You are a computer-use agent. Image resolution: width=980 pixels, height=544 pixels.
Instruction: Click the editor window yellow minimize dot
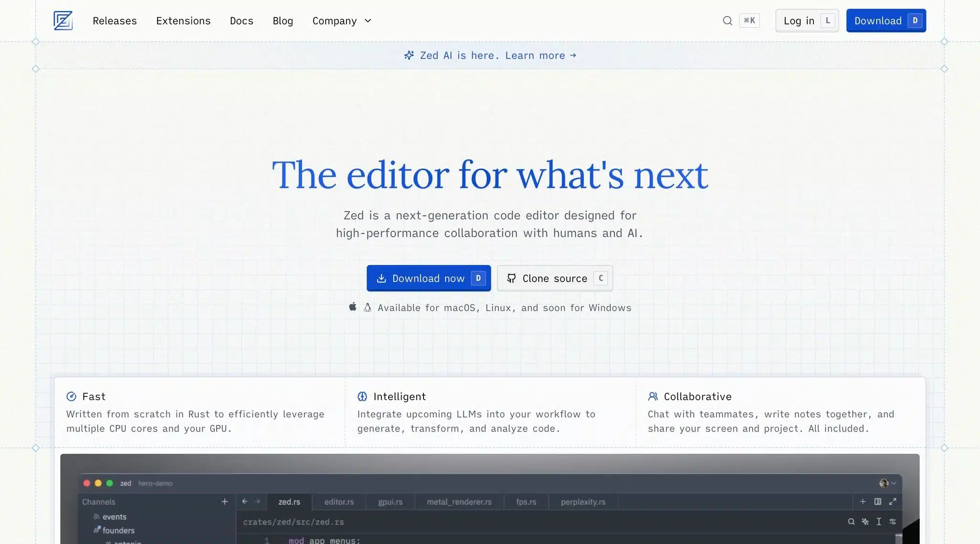coord(98,483)
